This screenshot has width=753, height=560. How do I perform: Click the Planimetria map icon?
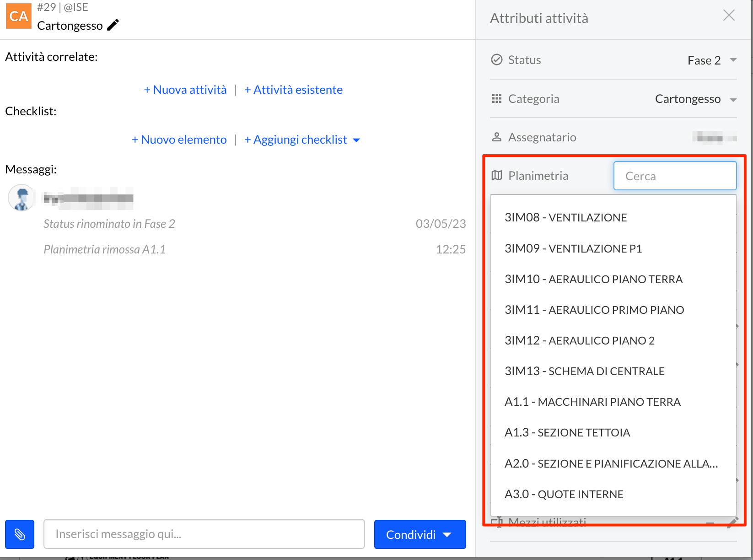pos(497,175)
